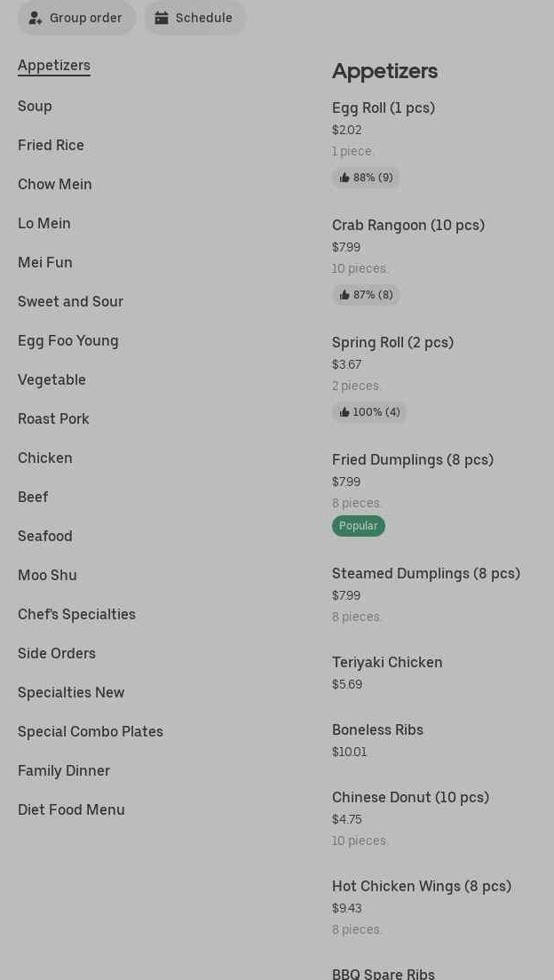
Task: Jump to the Fried Rice category
Action: (x=51, y=145)
